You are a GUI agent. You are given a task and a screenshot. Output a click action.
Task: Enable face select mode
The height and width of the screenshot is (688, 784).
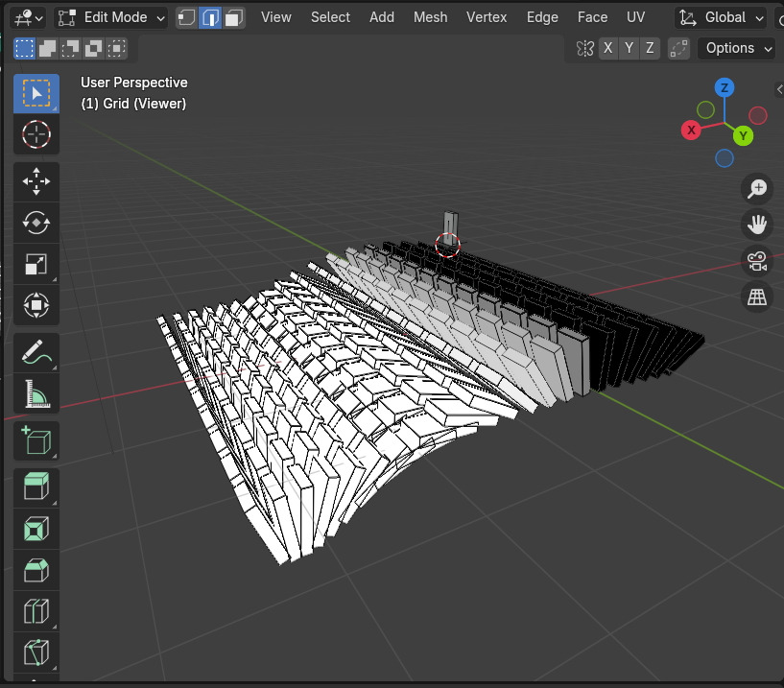point(233,18)
